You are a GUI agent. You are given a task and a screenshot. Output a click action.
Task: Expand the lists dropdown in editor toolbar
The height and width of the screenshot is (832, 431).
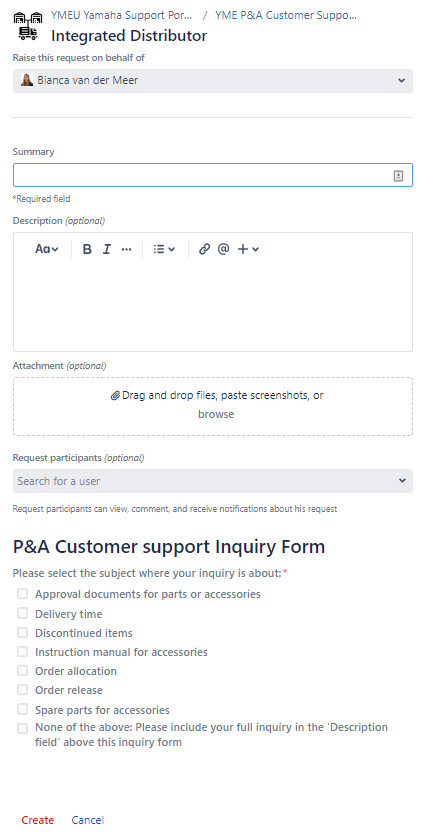[164, 249]
